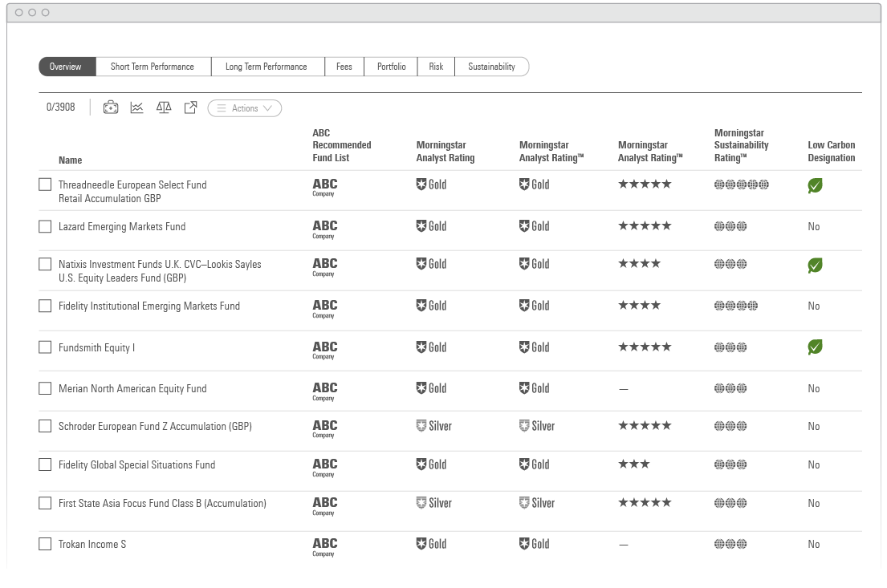Select the Fundsmith Equity I checkbox
This screenshot has width=887, height=588.
click(x=45, y=347)
